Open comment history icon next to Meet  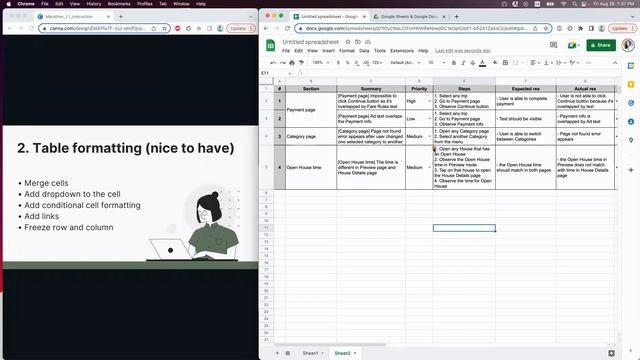553,45
